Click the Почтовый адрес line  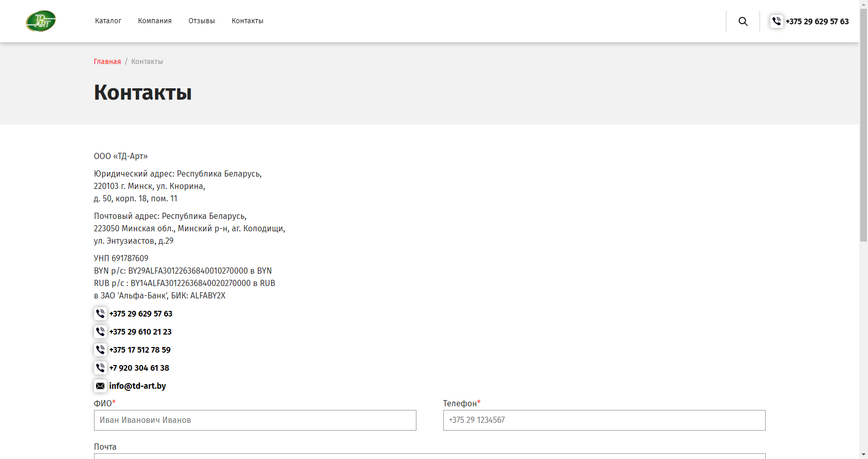(x=171, y=216)
